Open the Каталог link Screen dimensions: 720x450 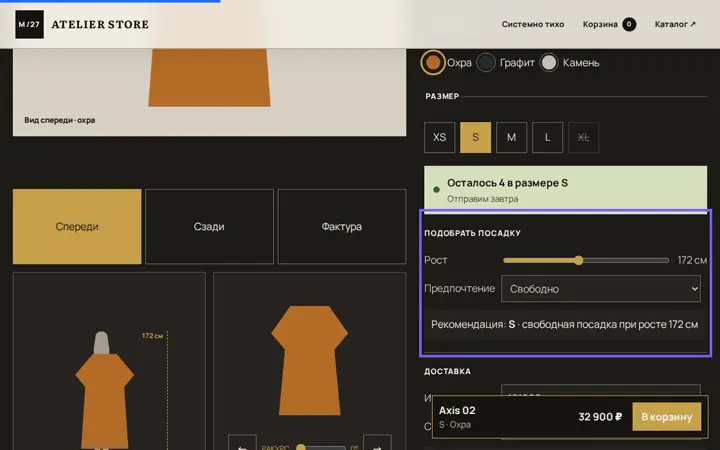675,24
